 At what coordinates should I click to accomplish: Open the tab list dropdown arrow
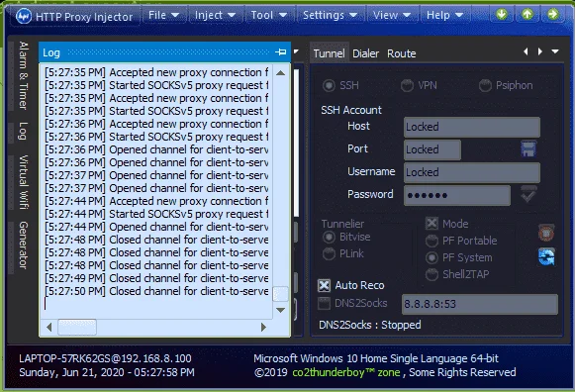[555, 51]
